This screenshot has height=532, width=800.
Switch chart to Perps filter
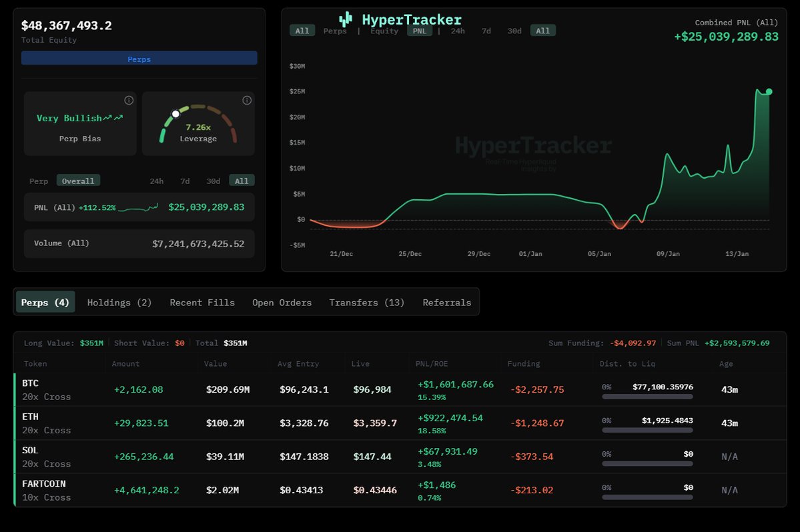pyautogui.click(x=335, y=31)
